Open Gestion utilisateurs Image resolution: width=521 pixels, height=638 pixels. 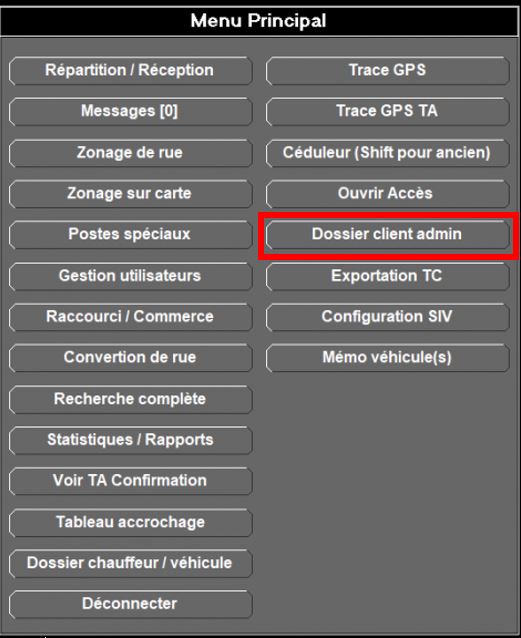click(130, 276)
